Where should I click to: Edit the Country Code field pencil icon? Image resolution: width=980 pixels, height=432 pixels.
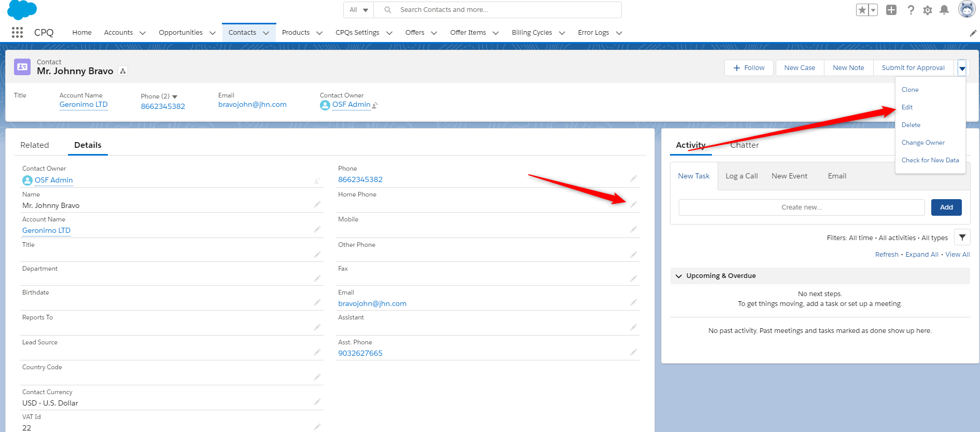[x=317, y=377]
